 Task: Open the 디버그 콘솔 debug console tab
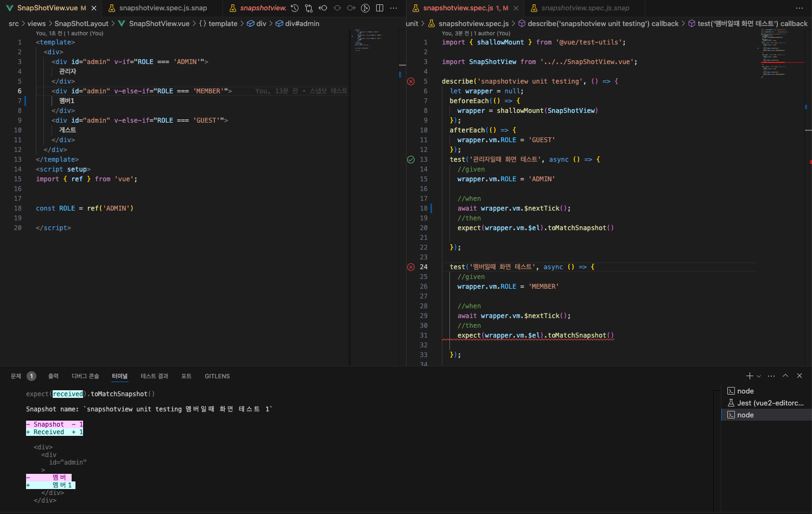click(x=85, y=376)
